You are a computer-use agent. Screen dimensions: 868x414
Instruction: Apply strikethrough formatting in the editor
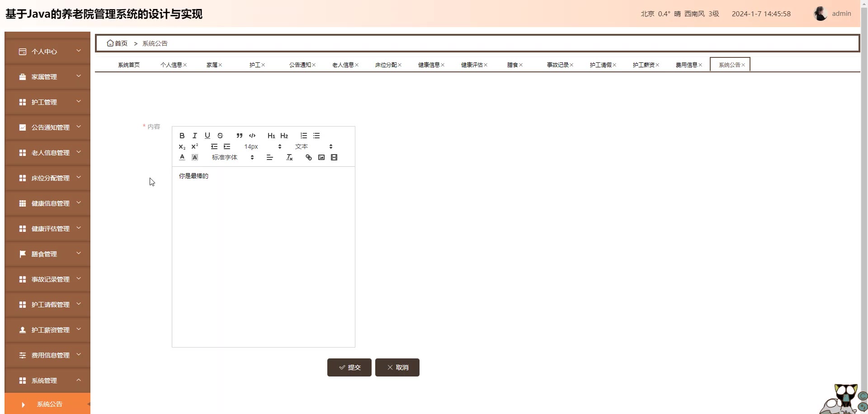click(220, 136)
